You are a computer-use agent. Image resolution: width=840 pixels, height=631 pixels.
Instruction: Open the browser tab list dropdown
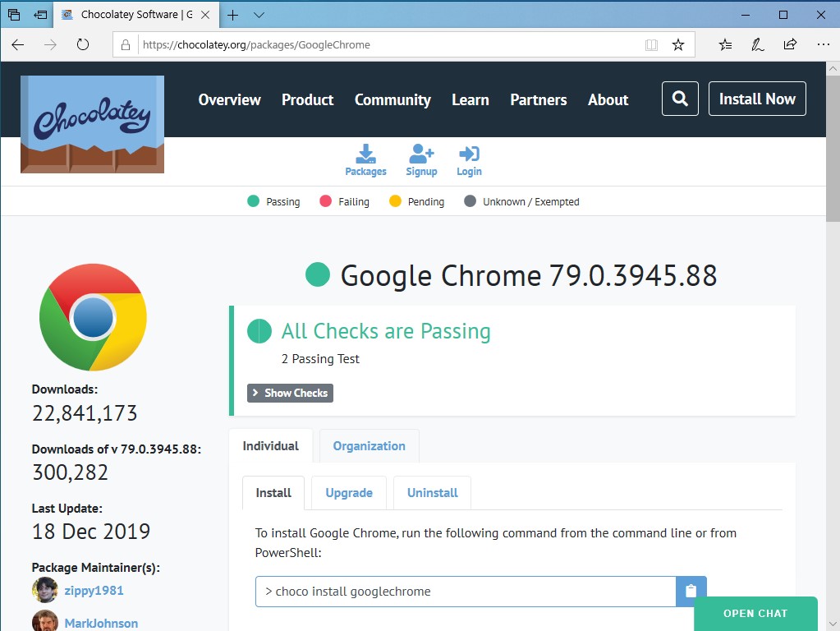pyautogui.click(x=258, y=14)
